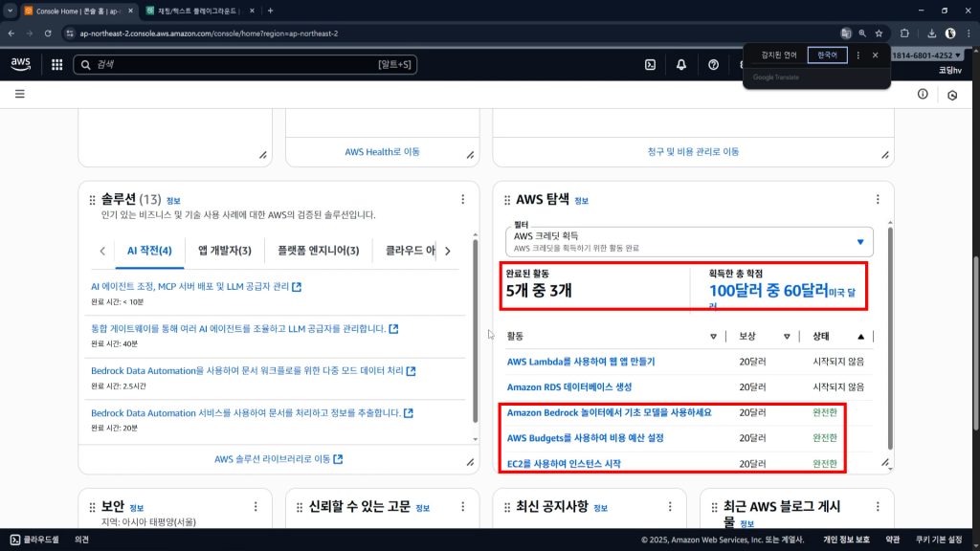
Task: Open the 청구 및 비용 관리로 이동 link
Action: (x=693, y=152)
